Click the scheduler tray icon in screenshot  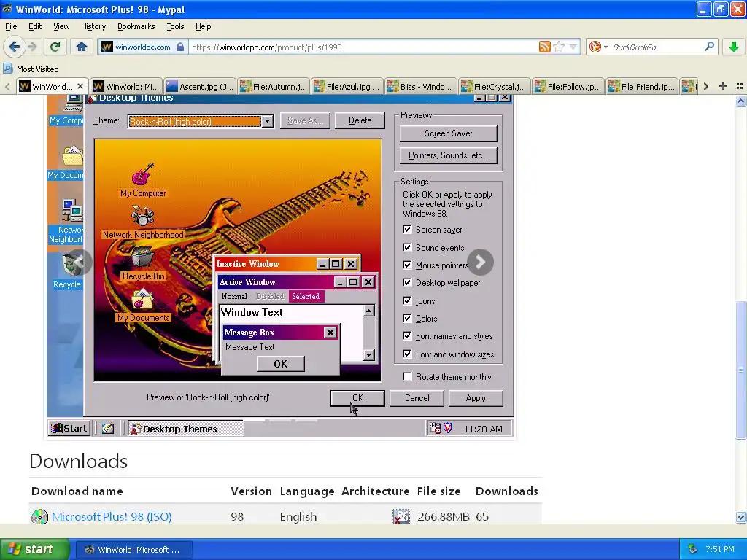[435, 428]
